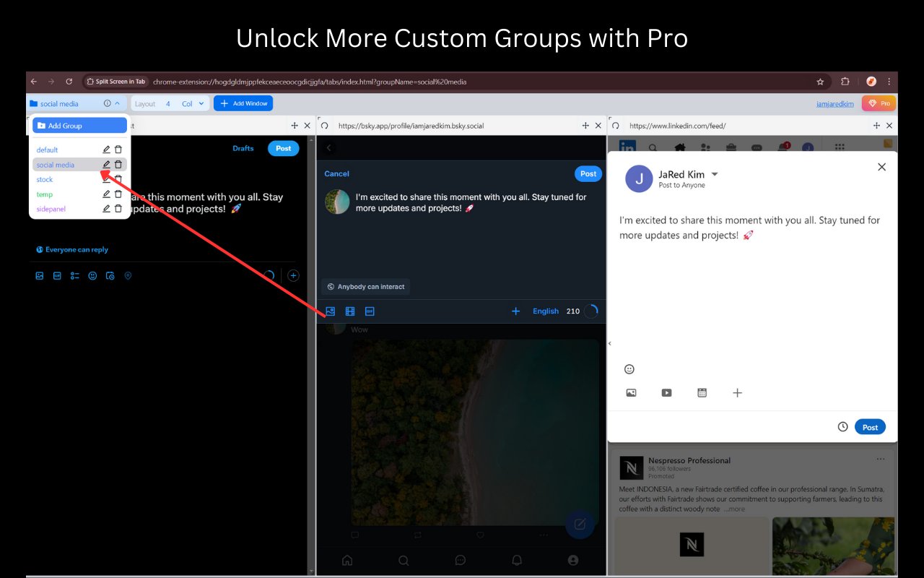Select the temp group
Screen dimensions: 924x578
click(x=45, y=194)
